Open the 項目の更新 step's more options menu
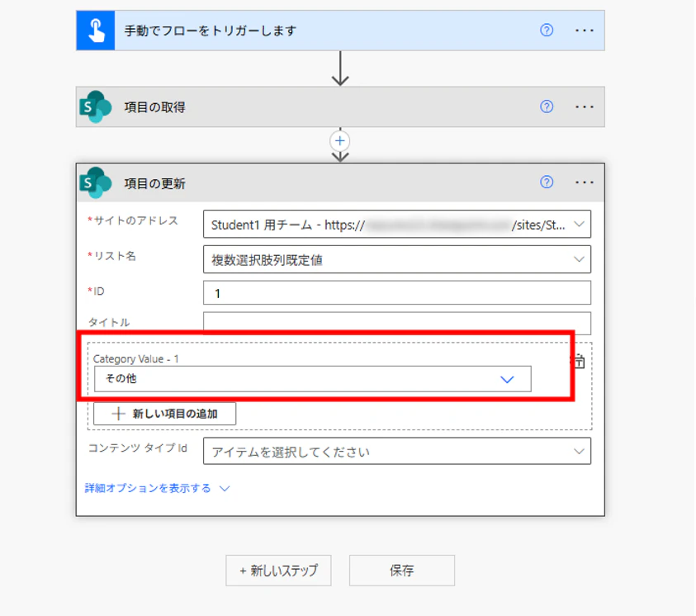Screen dimensions: 696x616 tap(585, 182)
